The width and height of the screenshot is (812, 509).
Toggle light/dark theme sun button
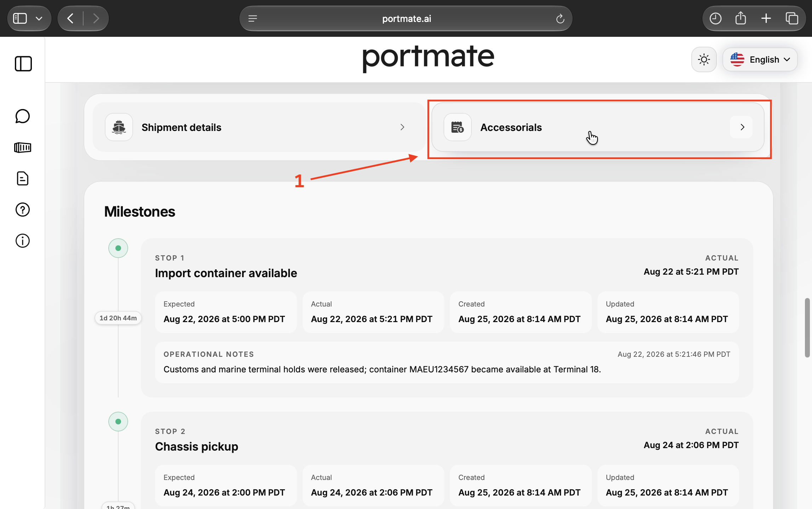(x=704, y=59)
